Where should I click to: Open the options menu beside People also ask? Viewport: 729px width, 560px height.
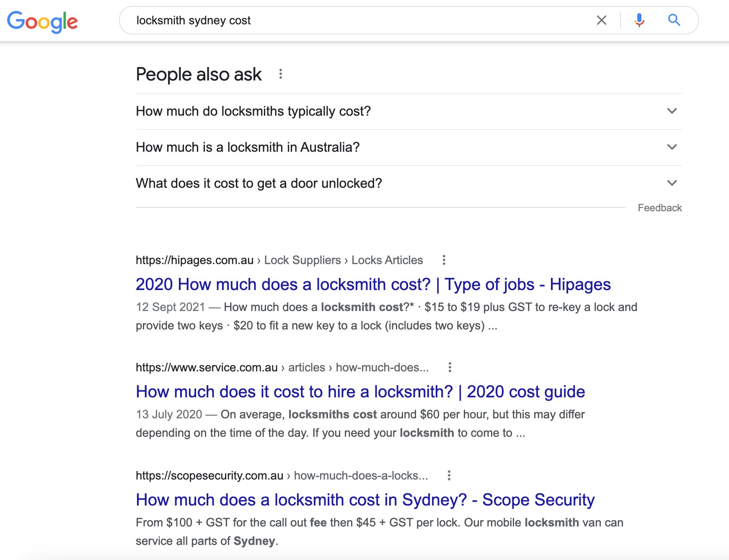(281, 74)
